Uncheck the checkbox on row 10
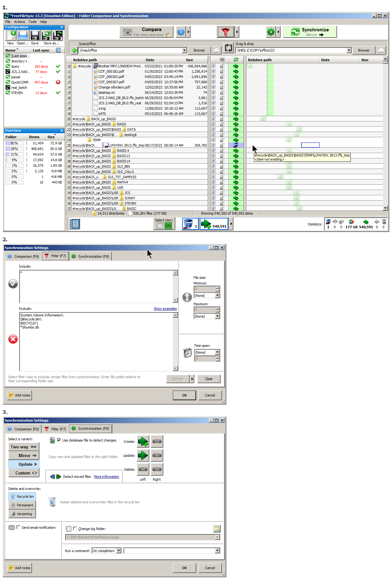Screen dimensions: 392x580 pos(213,66)
